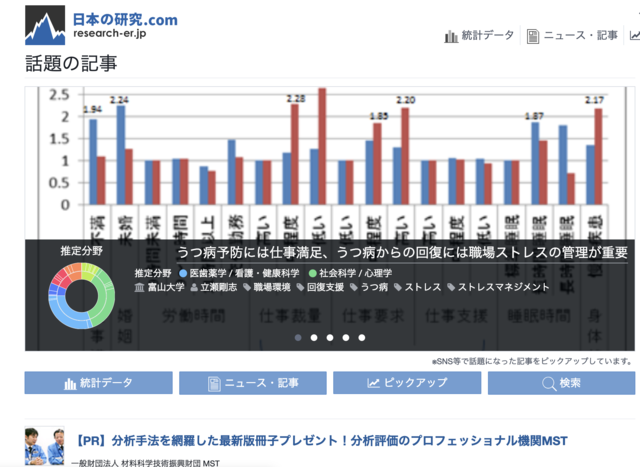Viewport: 640px width, 467px height.
Task: Click the tag icon beside 回復支援
Action: pyautogui.click(x=300, y=287)
